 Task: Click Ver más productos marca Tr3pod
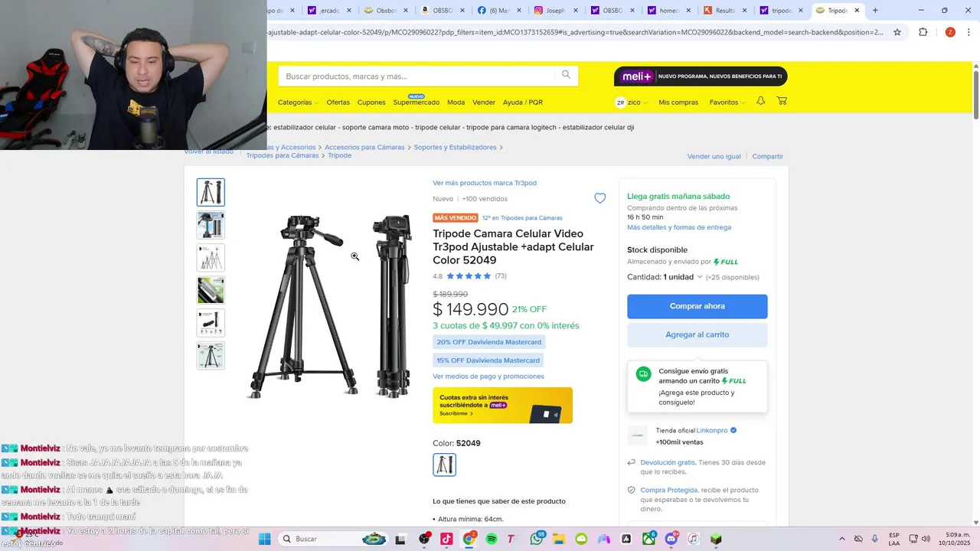[x=485, y=183]
